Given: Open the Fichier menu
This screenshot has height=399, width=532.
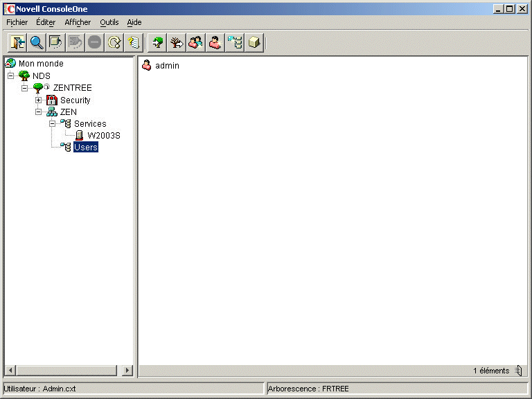Looking at the screenshot, I should (x=17, y=22).
